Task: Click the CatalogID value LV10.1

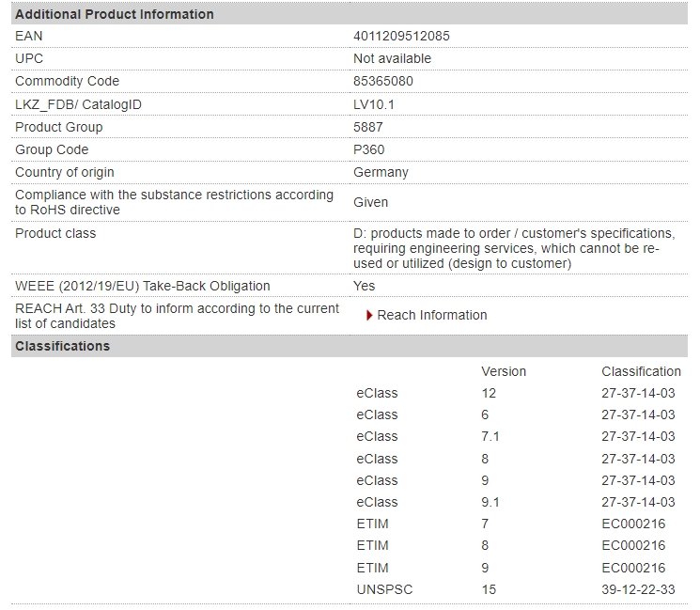Action: tap(374, 104)
